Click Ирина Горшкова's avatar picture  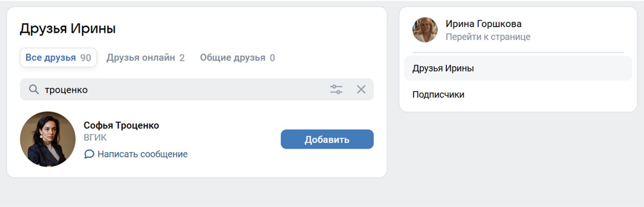click(425, 30)
